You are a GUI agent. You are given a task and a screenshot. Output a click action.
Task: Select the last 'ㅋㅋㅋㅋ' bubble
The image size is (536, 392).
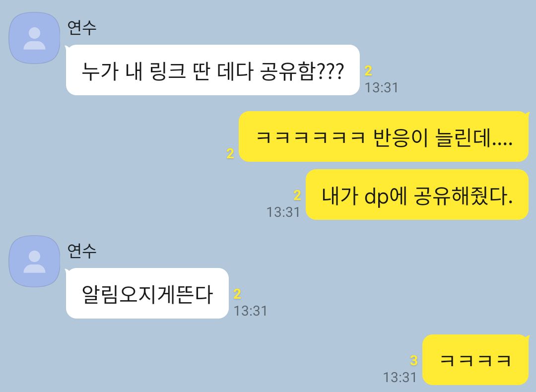475,360
